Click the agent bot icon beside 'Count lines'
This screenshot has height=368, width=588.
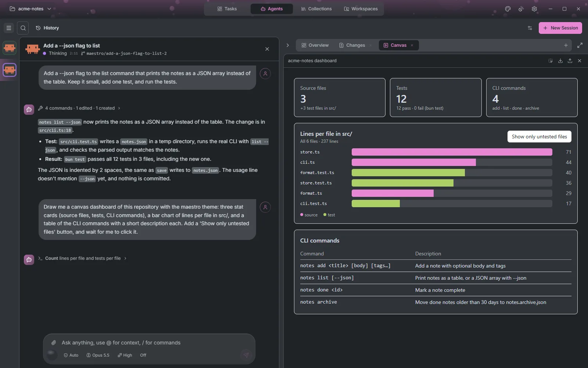click(x=29, y=259)
